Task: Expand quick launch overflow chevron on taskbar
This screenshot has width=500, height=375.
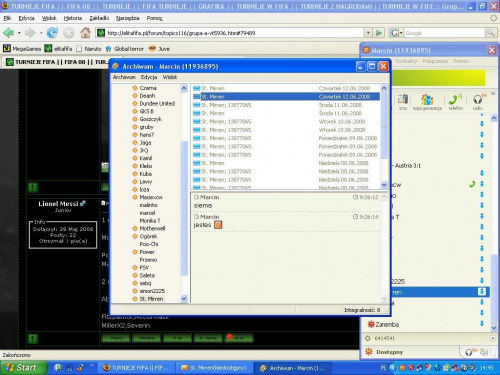Action: [x=92, y=365]
